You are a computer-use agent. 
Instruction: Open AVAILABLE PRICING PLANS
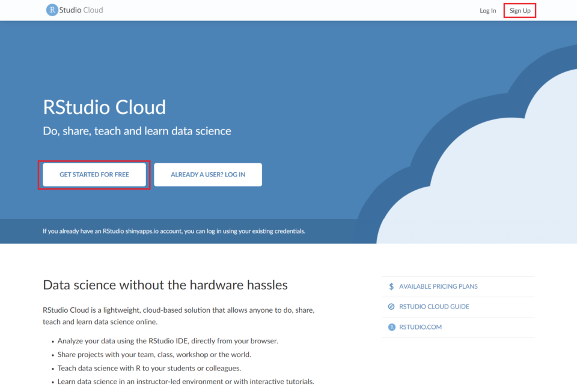pyautogui.click(x=438, y=286)
